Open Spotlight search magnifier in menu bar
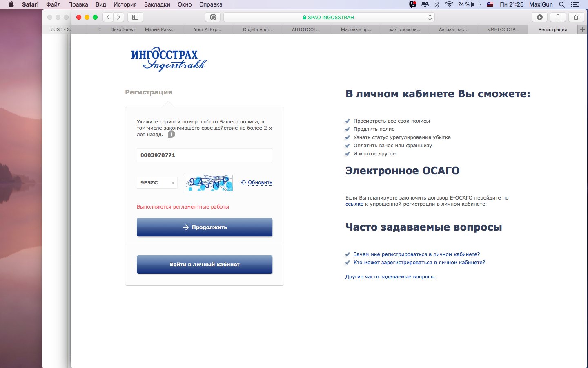588x368 pixels. [x=562, y=4]
